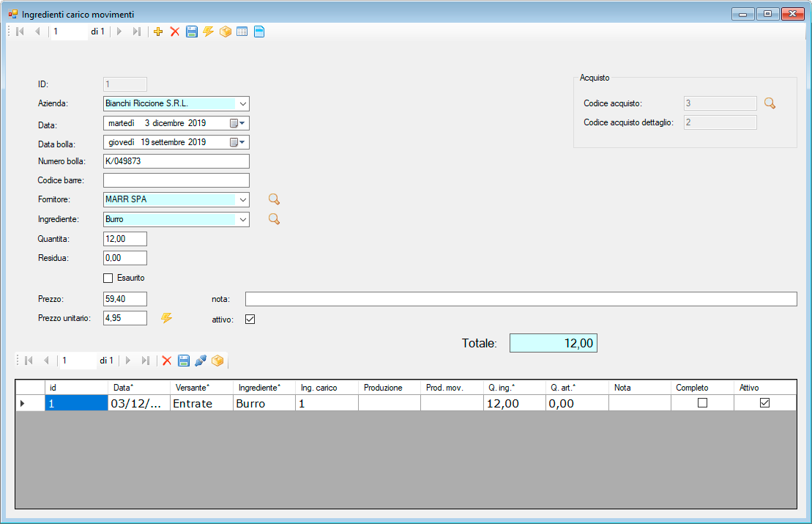Image resolution: width=812 pixels, height=524 pixels.
Task: Toggle the Esaurito checkbox
Action: [108, 278]
